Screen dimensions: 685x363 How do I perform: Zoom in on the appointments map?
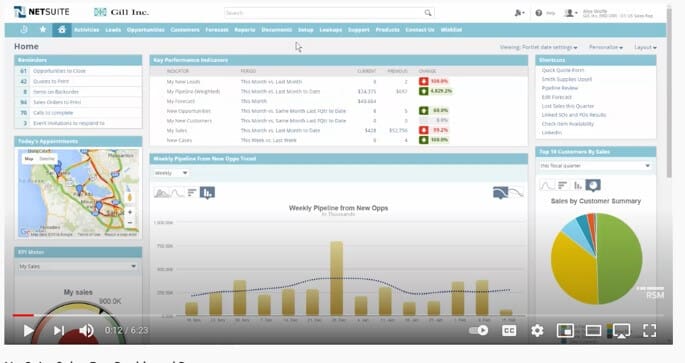(x=130, y=212)
